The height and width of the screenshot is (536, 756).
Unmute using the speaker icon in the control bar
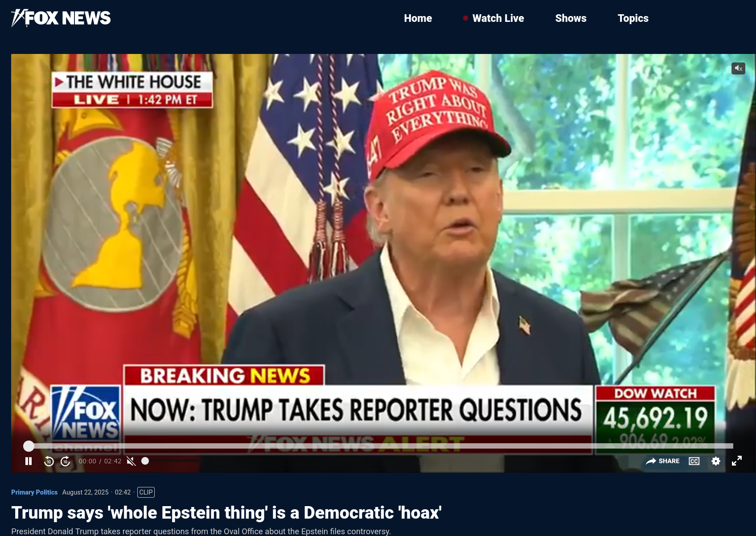131,461
